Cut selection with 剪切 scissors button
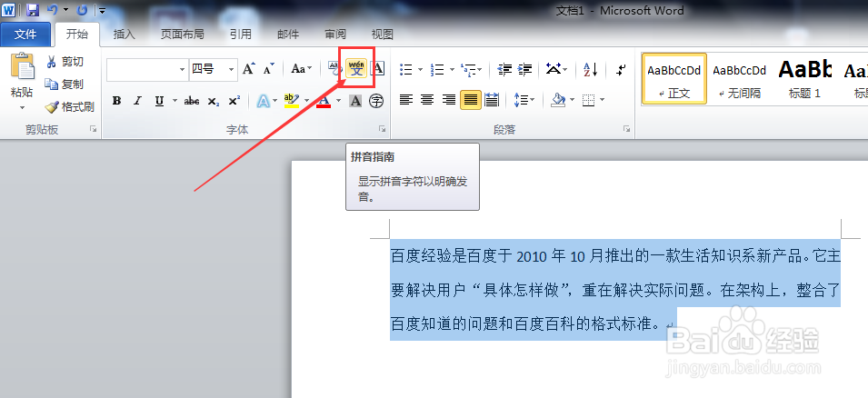This screenshot has height=398, width=868. pos(65,62)
